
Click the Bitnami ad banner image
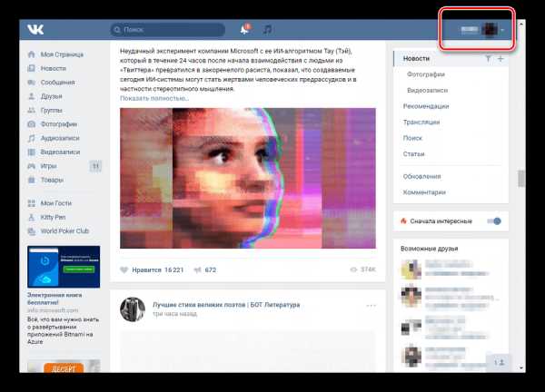[64, 267]
